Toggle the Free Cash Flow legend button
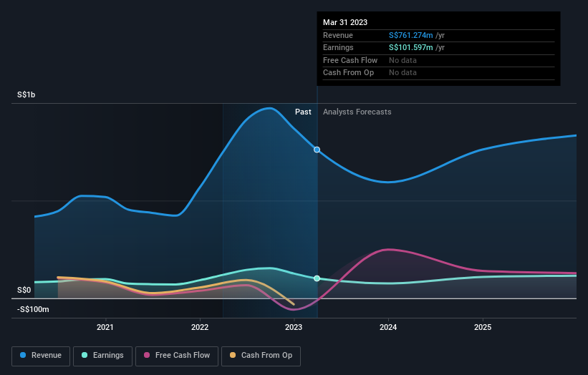 point(177,356)
